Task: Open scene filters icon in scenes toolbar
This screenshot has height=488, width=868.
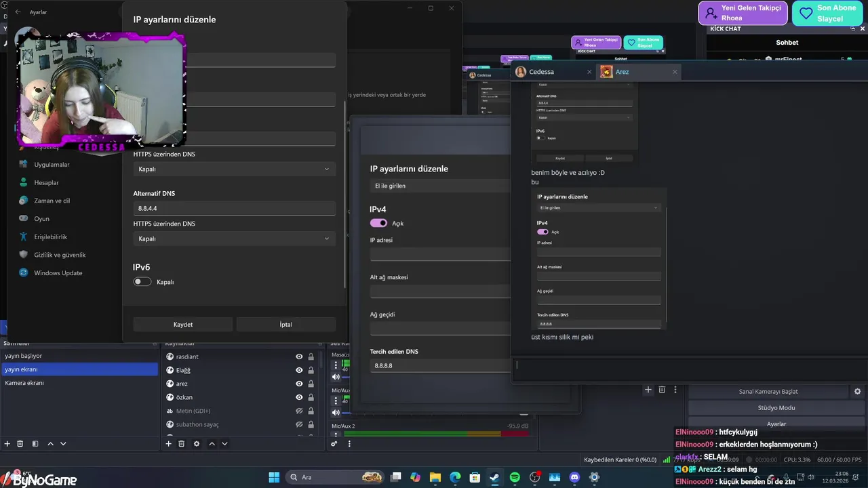Action: coord(35,444)
